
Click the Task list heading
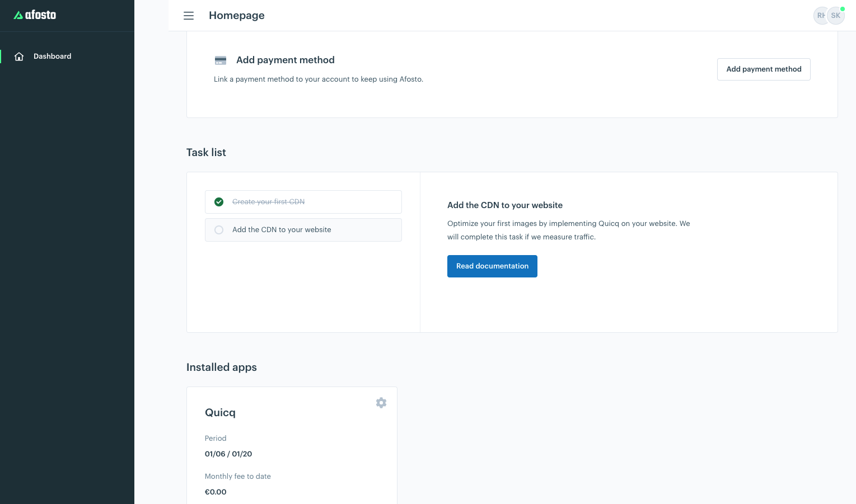point(206,153)
